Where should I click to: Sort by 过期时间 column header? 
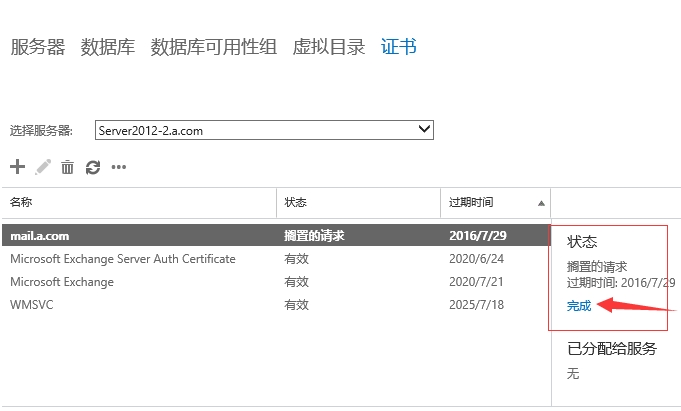pos(496,202)
